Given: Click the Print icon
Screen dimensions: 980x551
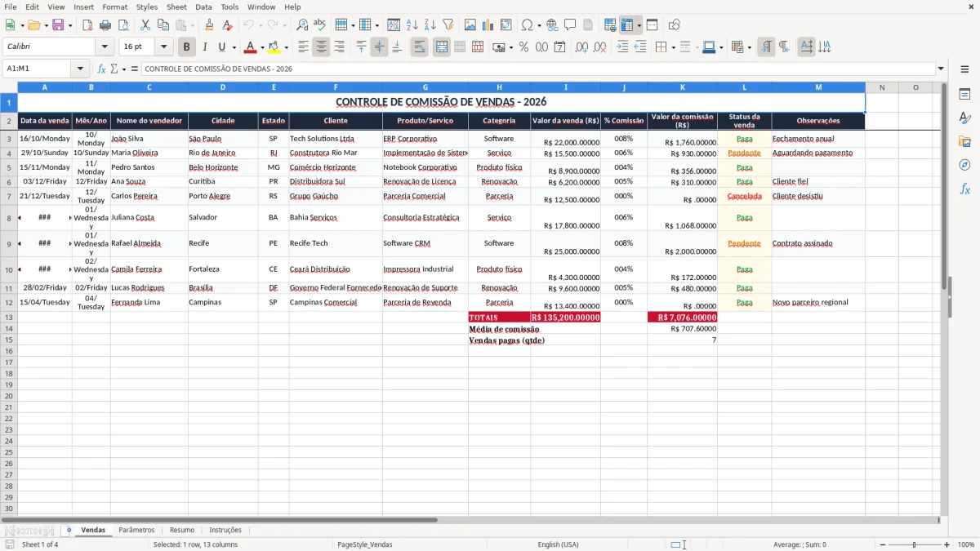Looking at the screenshot, I should (105, 25).
